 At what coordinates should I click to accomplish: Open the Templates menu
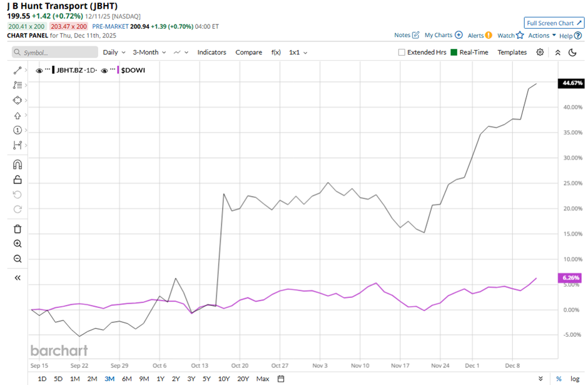tap(512, 52)
